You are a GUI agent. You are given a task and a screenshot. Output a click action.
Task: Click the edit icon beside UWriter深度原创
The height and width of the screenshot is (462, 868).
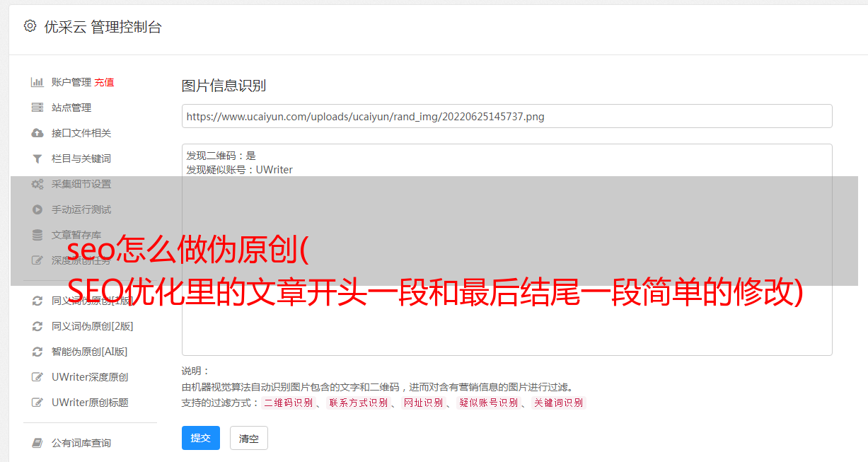(37, 377)
